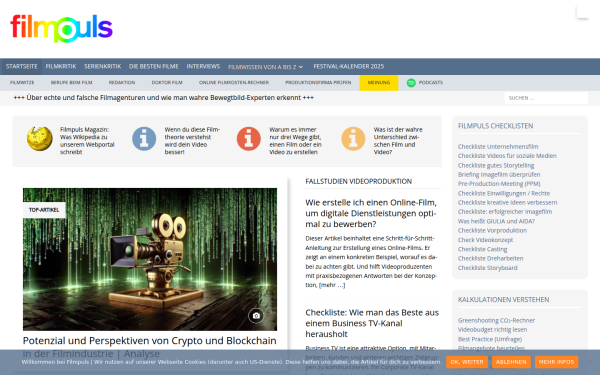Click the '[mehr …]' read-more link

tap(332, 285)
